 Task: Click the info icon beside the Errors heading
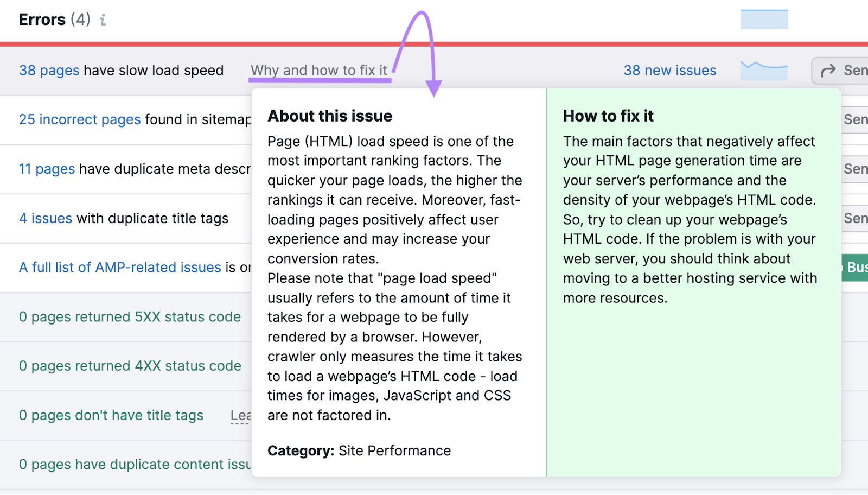103,20
